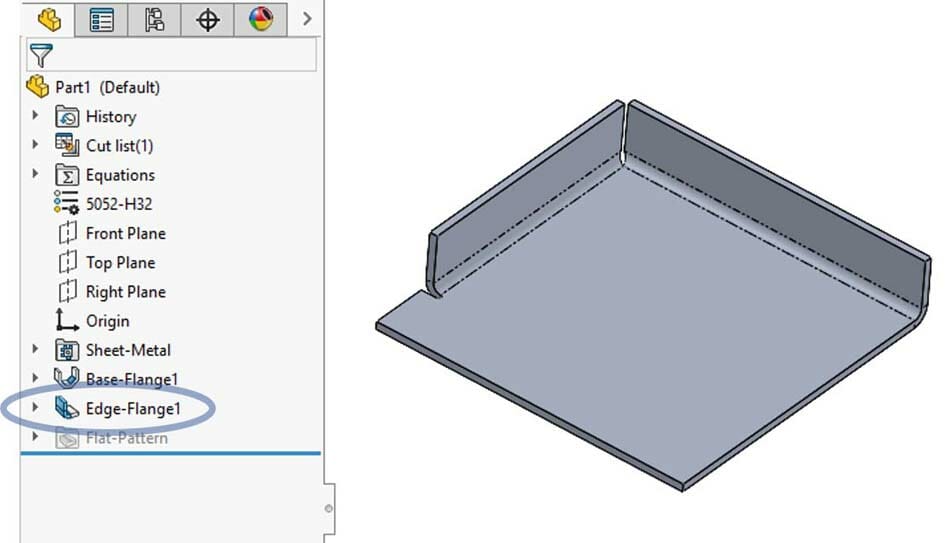Select the Origin label
Screen dimensions: 950x543
coord(108,321)
